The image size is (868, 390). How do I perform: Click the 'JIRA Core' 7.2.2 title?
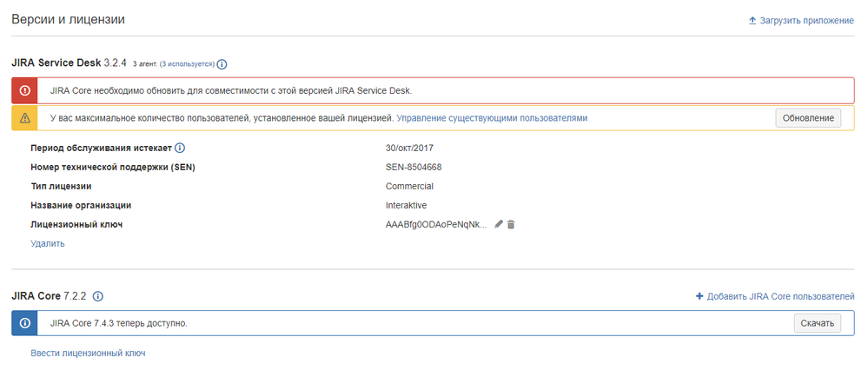49,296
